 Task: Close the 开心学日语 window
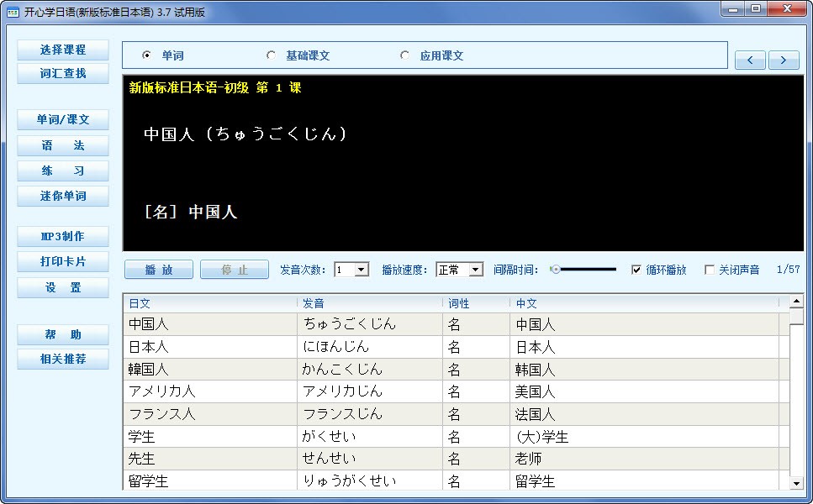click(787, 8)
